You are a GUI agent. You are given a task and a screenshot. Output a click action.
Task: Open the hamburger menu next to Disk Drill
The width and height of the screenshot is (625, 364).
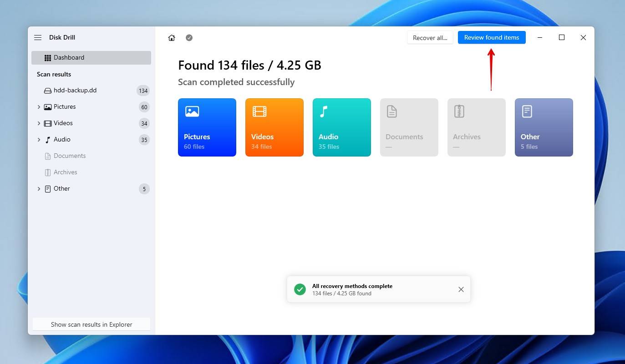coord(38,38)
